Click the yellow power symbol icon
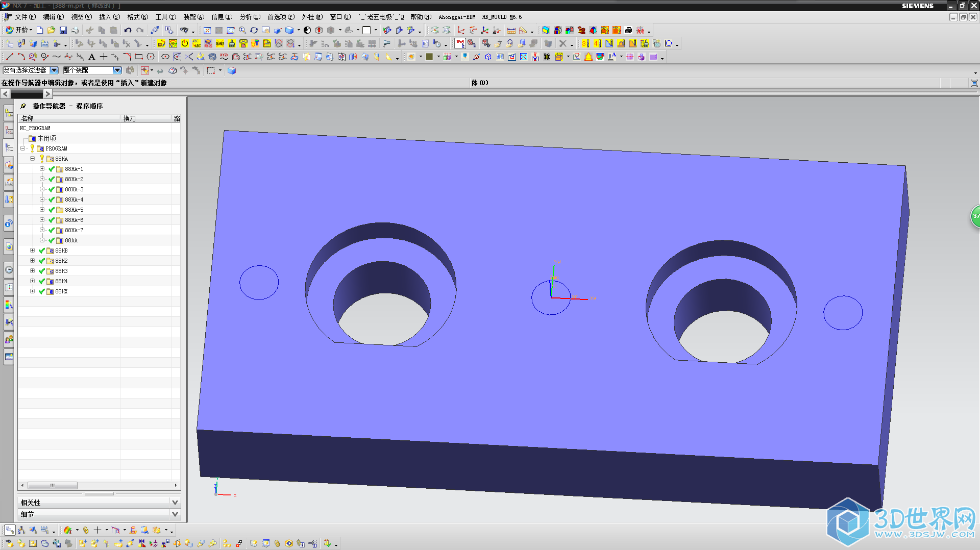 (185, 43)
